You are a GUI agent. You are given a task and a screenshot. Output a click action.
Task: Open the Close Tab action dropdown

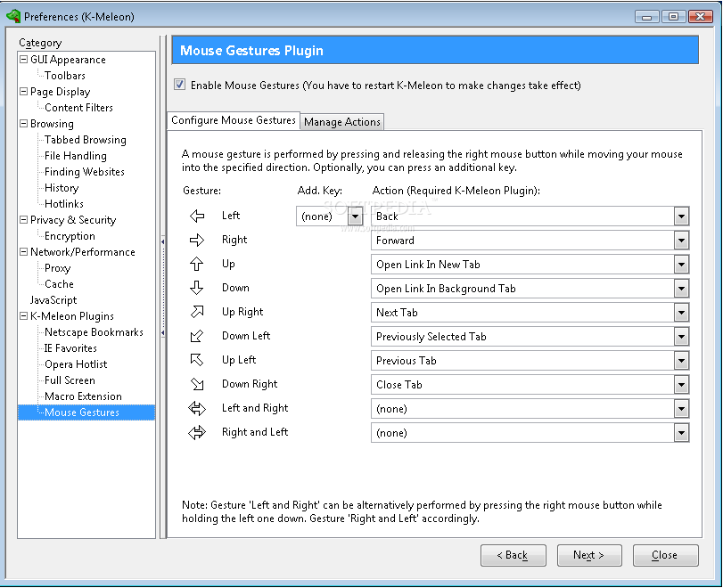(x=681, y=385)
